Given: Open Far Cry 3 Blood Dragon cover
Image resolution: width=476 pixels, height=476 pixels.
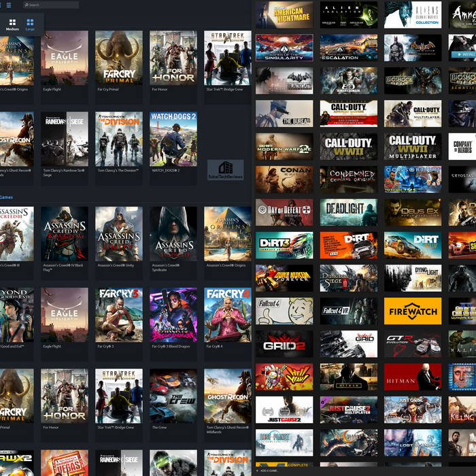Looking at the screenshot, I should 173,315.
